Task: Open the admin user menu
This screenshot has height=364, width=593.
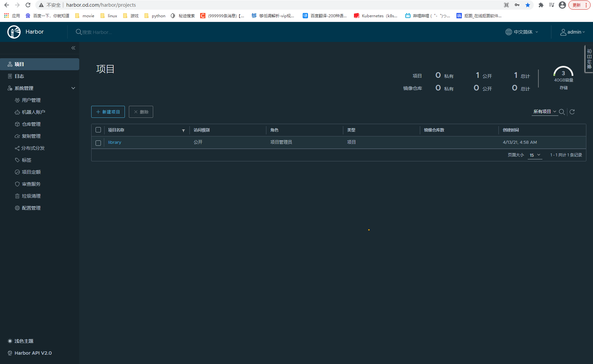Action: (x=572, y=32)
